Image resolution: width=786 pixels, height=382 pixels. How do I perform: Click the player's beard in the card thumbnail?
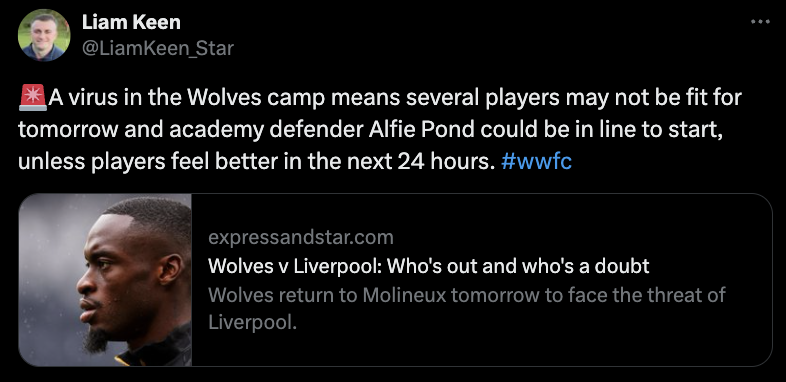tap(96, 340)
